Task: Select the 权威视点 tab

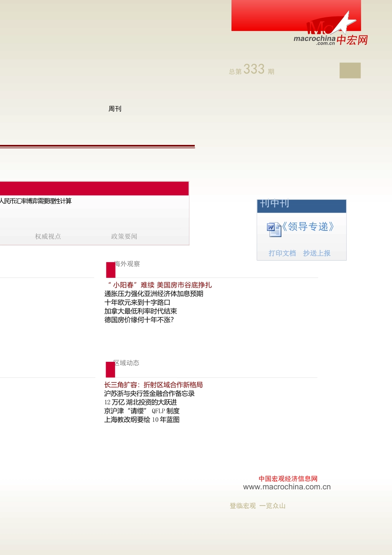Action: [x=48, y=236]
